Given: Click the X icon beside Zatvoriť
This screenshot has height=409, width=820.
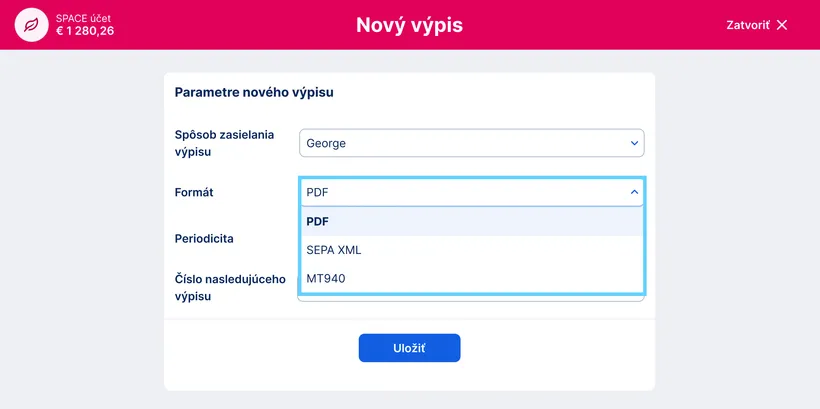Looking at the screenshot, I should pos(782,25).
